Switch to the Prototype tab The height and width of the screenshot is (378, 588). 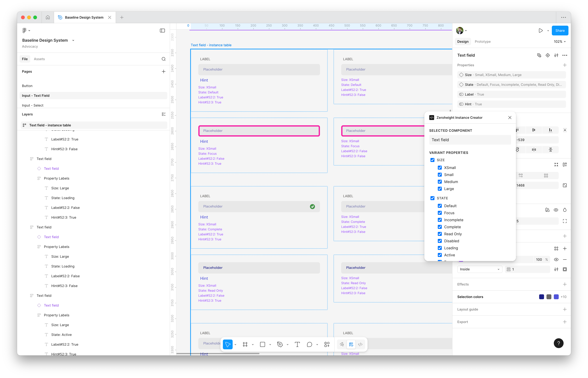click(482, 42)
